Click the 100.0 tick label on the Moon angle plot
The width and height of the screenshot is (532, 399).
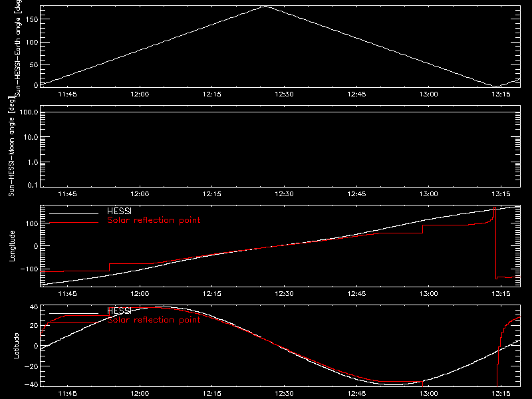29,112
